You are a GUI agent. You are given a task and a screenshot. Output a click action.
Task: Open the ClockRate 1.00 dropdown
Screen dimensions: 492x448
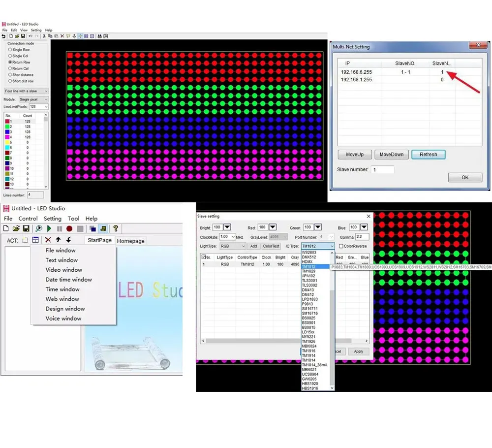point(227,237)
